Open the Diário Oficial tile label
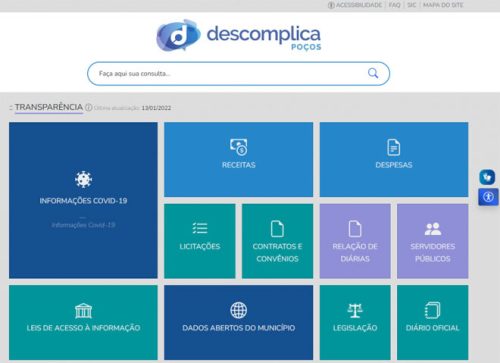The width and height of the screenshot is (500, 363). 433,328
